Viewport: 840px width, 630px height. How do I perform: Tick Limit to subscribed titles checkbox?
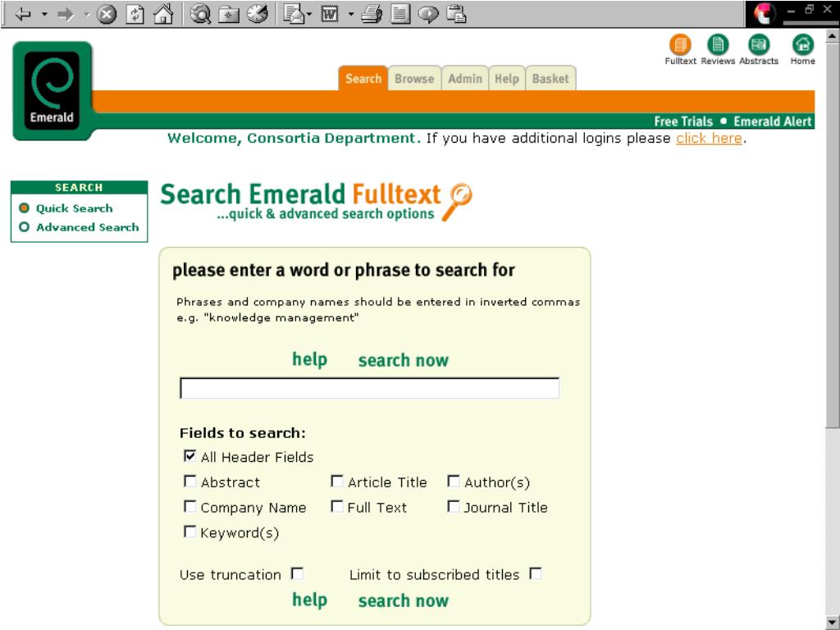535,573
